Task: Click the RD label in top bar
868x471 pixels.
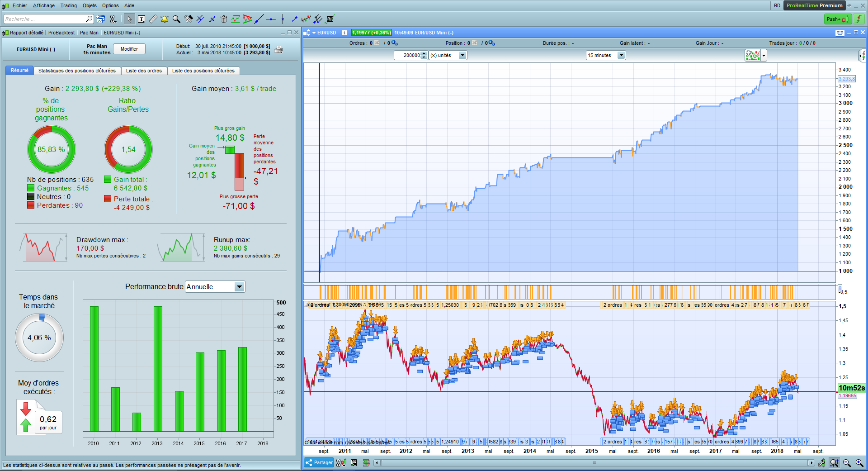Action: coord(777,5)
